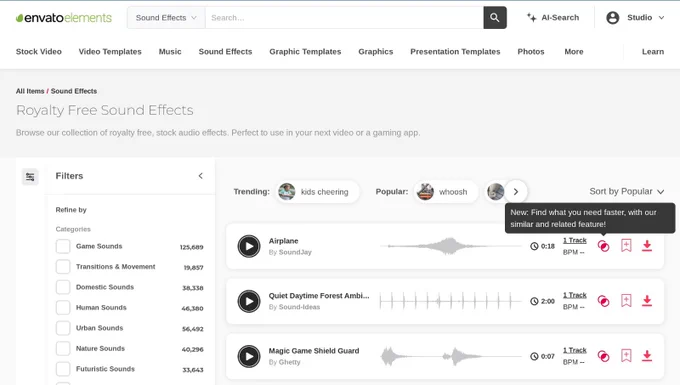Image resolution: width=680 pixels, height=385 pixels.
Task: Open the Sound Effects search category dropdown
Action: pyautogui.click(x=166, y=18)
